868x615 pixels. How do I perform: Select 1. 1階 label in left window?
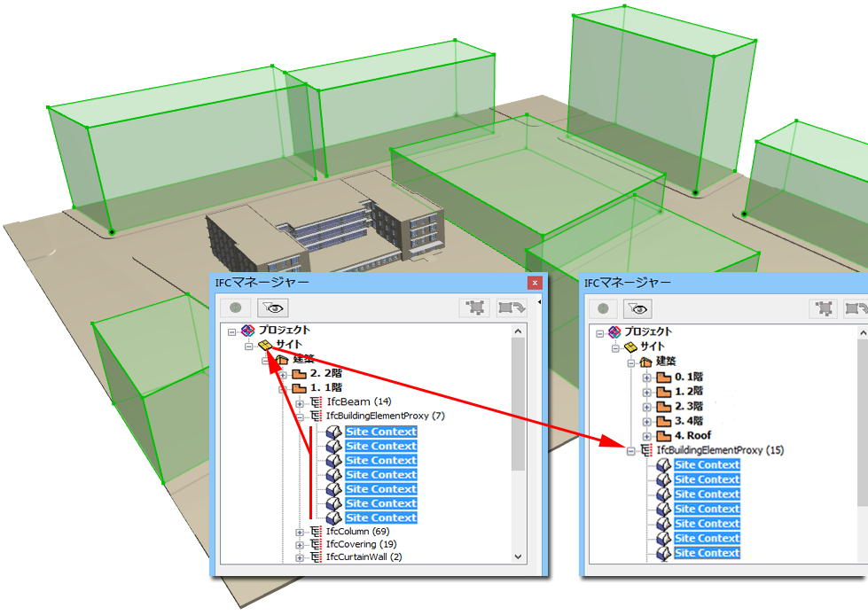coord(326,387)
